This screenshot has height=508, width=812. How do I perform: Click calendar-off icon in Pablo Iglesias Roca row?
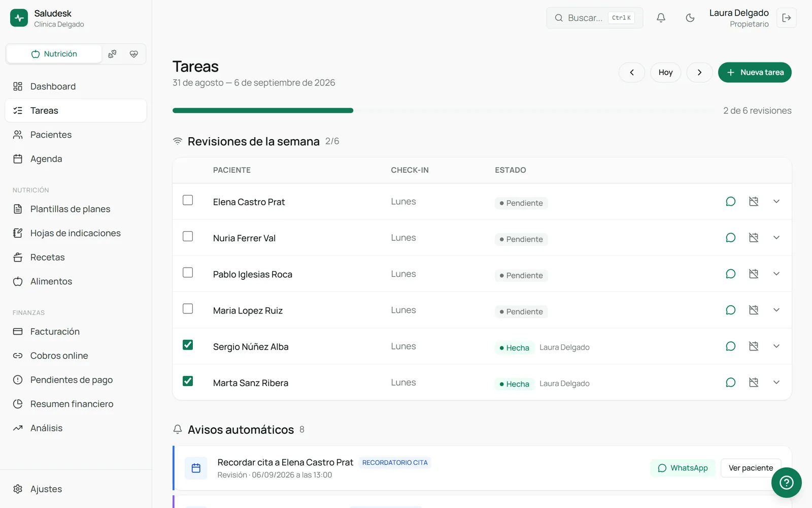754,274
